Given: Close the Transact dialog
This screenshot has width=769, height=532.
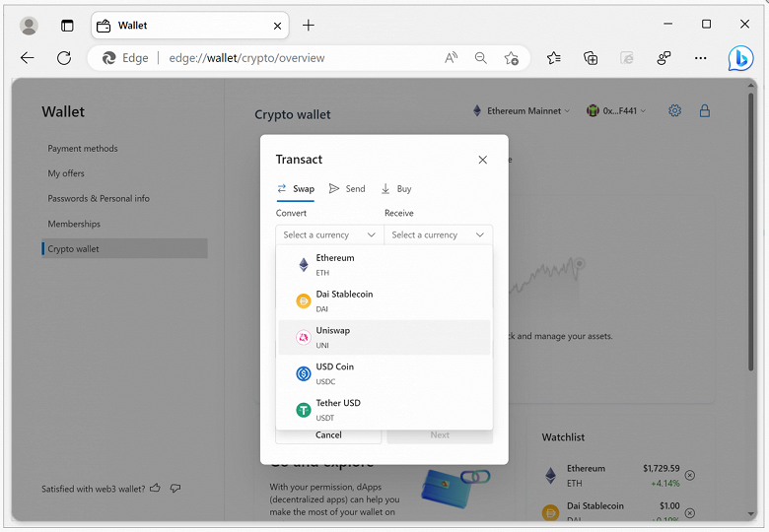Looking at the screenshot, I should coord(482,160).
